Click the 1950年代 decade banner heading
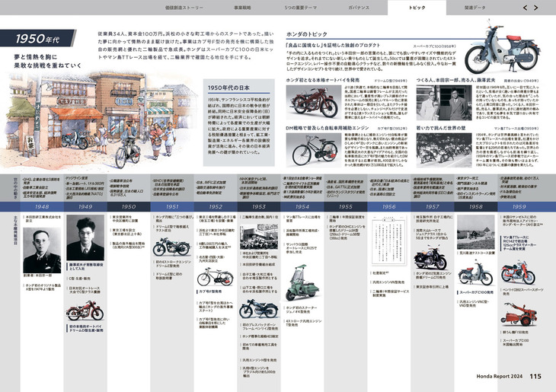 [37, 38]
